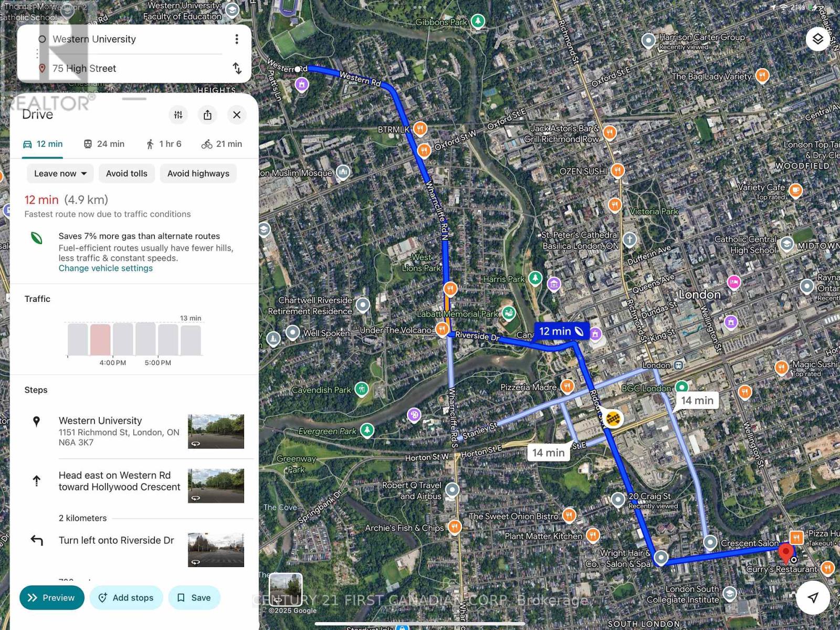Open the map layers button

(818, 39)
